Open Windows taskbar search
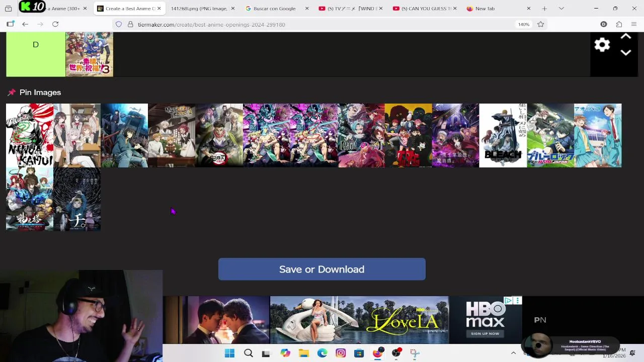Viewport: 644px width, 362px height. click(249, 353)
